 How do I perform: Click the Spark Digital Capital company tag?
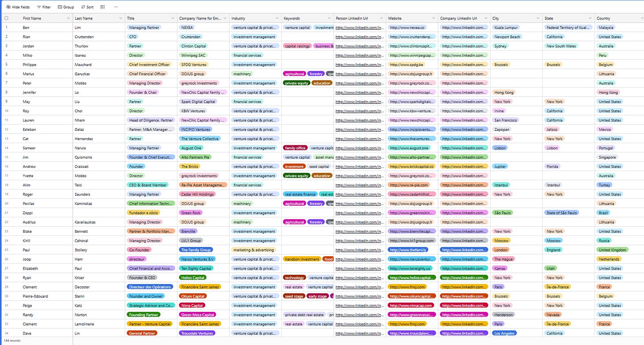198,102
